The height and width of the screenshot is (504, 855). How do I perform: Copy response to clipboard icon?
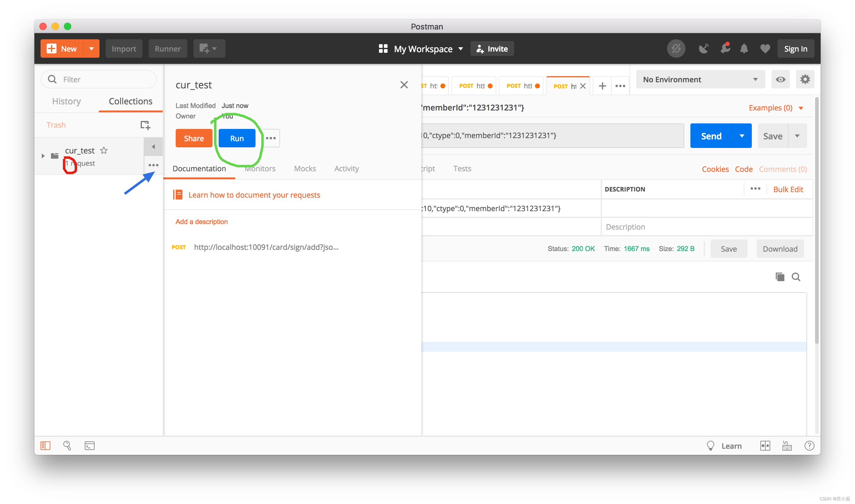pyautogui.click(x=779, y=277)
